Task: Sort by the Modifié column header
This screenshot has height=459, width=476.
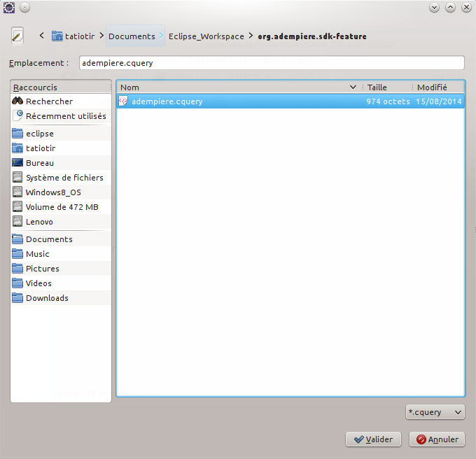Action: pos(433,87)
